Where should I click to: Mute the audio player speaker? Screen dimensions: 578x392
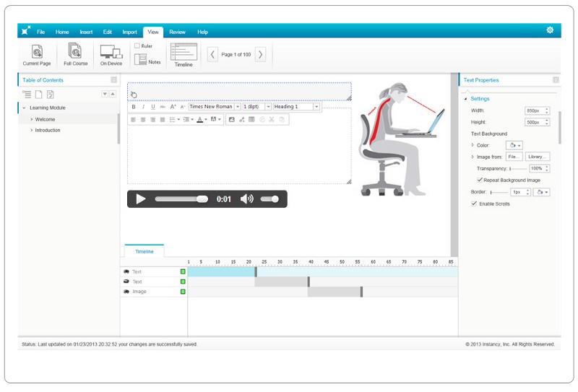point(246,199)
